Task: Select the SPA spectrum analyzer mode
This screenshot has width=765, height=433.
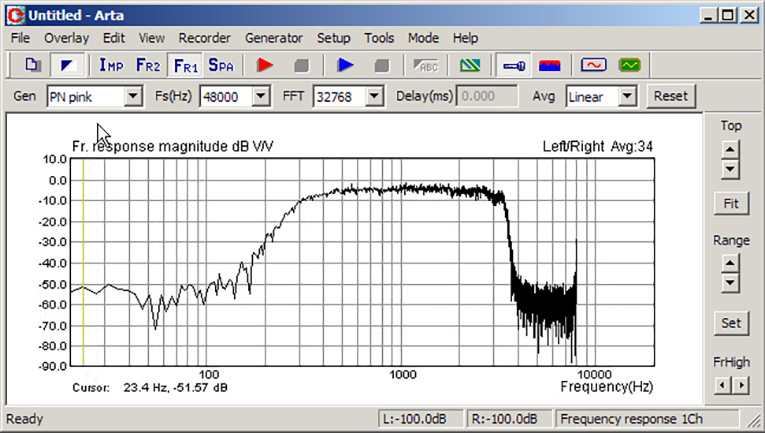Action: [221, 65]
